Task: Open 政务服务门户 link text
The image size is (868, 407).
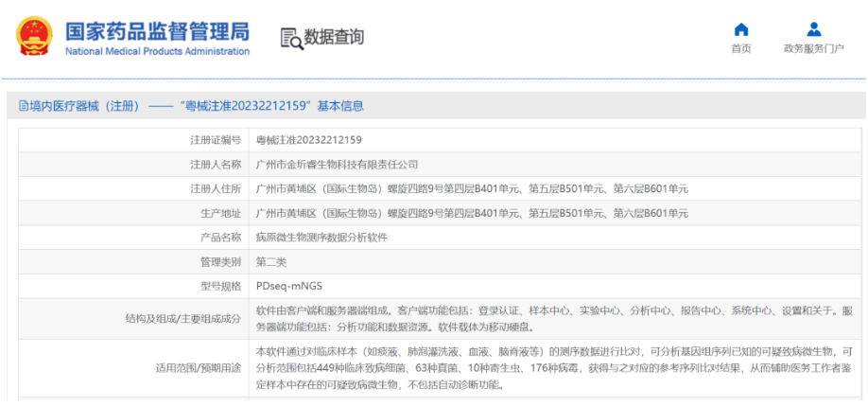Action: 814,49
